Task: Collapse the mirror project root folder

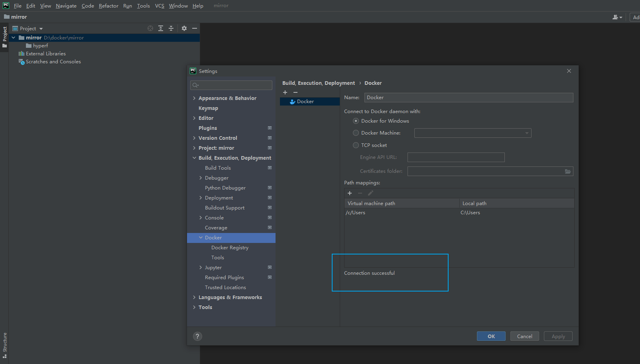Action: [14, 37]
